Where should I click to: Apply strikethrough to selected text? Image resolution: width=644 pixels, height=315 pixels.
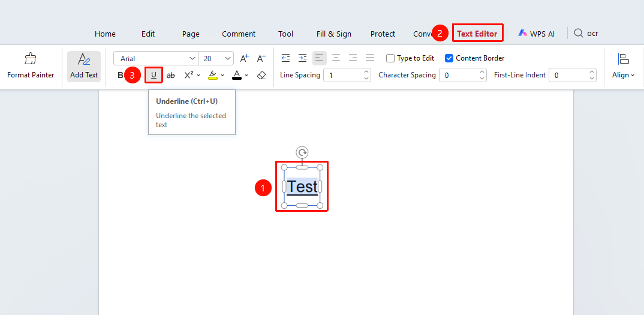coord(171,75)
